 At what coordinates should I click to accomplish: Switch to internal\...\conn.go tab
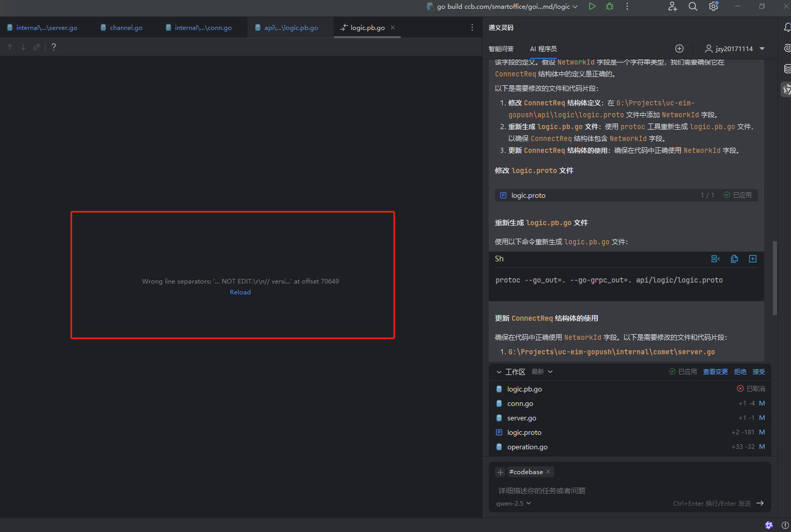click(199, 28)
